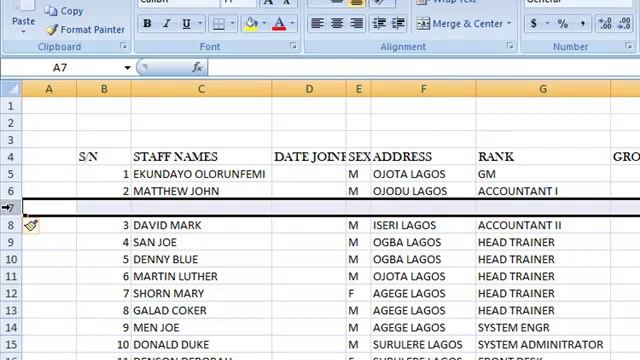
Task: Open the font color dropdown arrow
Action: coord(292,24)
